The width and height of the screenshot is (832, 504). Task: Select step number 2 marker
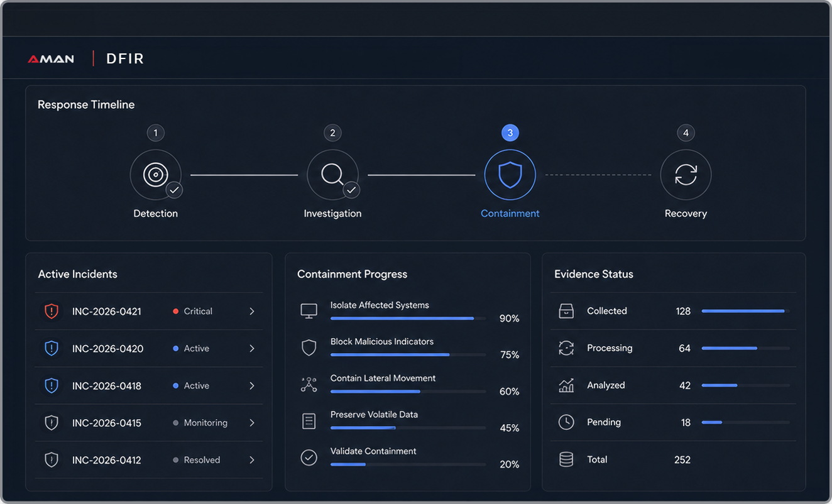coord(332,133)
